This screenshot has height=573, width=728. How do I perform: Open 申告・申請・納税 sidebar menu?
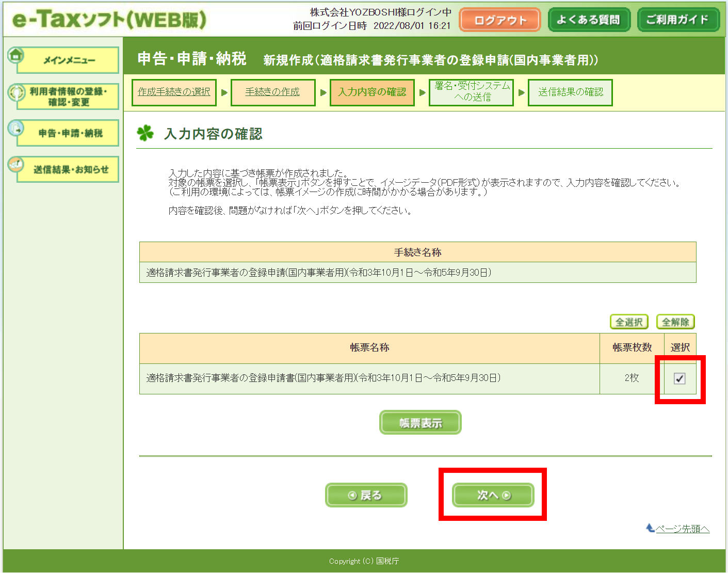pos(68,133)
